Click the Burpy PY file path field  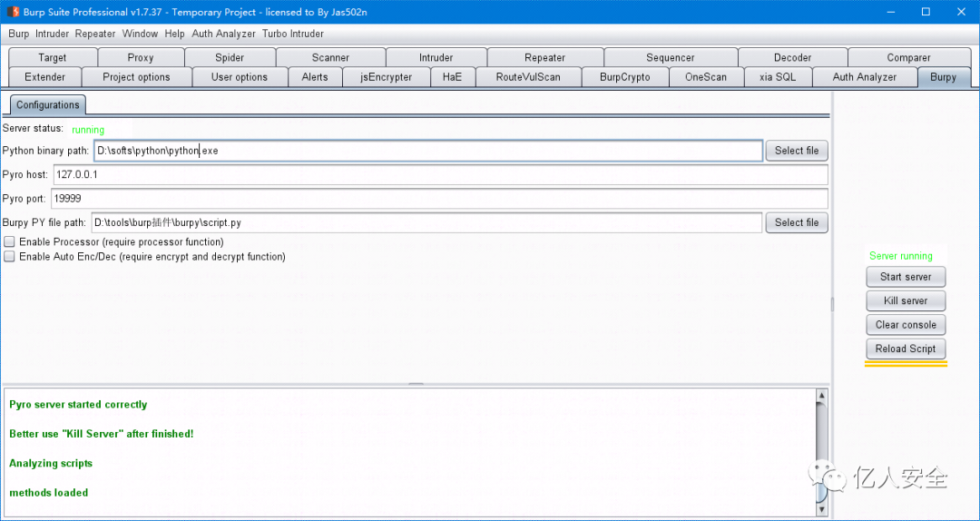[426, 222]
